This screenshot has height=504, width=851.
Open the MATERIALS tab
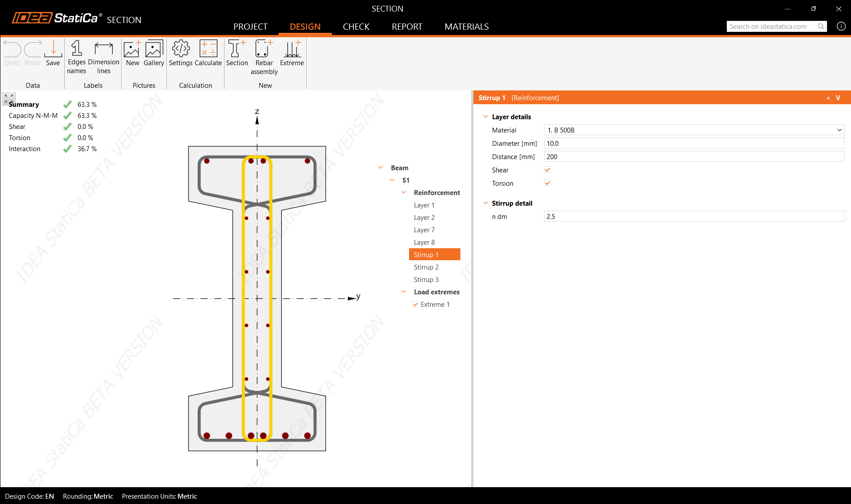(x=466, y=27)
